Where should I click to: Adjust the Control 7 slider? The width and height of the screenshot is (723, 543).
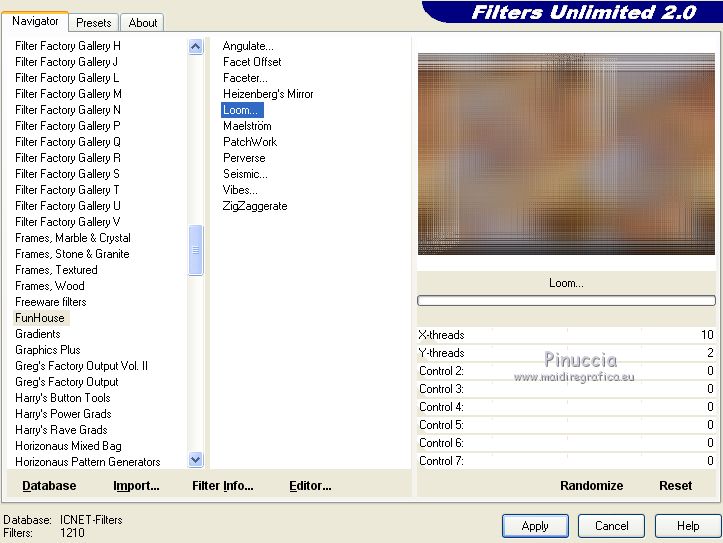[x=566, y=461]
